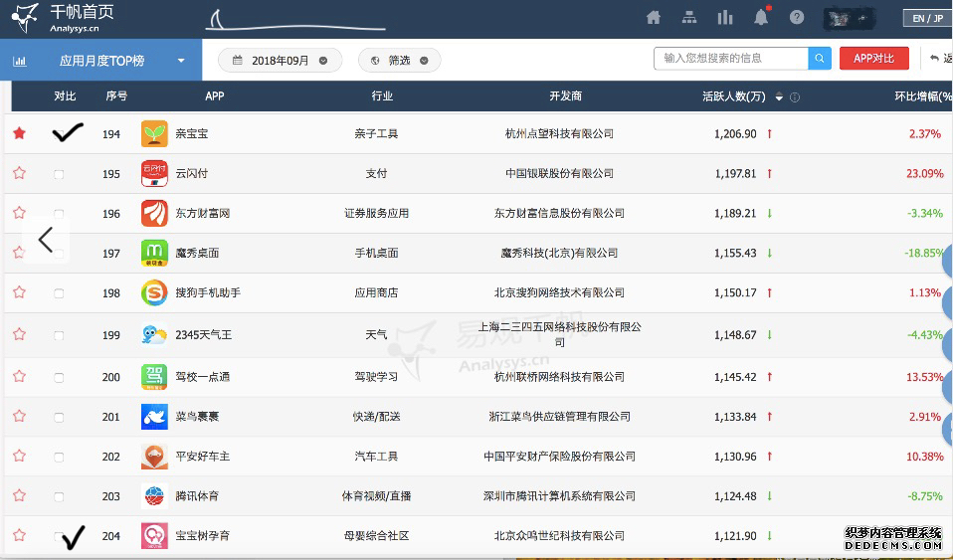953x560 pixels.
Task: Star the 腾讯体育 row
Action: pyautogui.click(x=20, y=495)
